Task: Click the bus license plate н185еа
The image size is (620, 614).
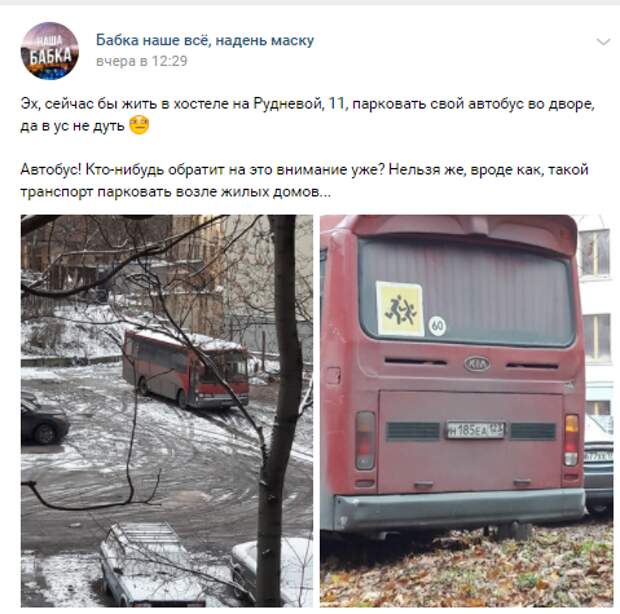Action: tap(476, 430)
